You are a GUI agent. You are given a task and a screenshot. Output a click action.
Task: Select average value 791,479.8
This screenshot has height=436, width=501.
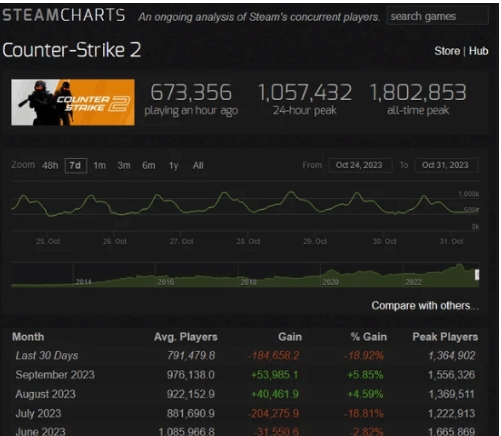tap(191, 356)
